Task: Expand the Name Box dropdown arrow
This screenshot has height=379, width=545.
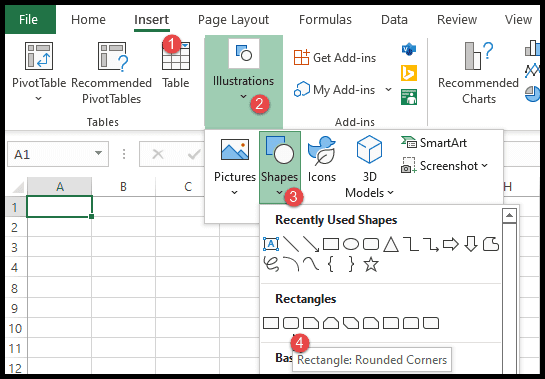Action: (98, 153)
